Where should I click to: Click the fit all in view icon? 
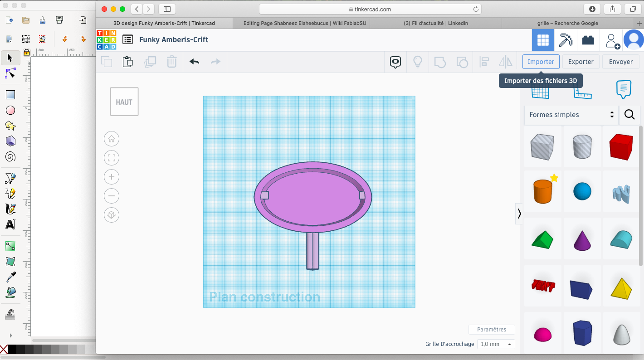point(112,158)
